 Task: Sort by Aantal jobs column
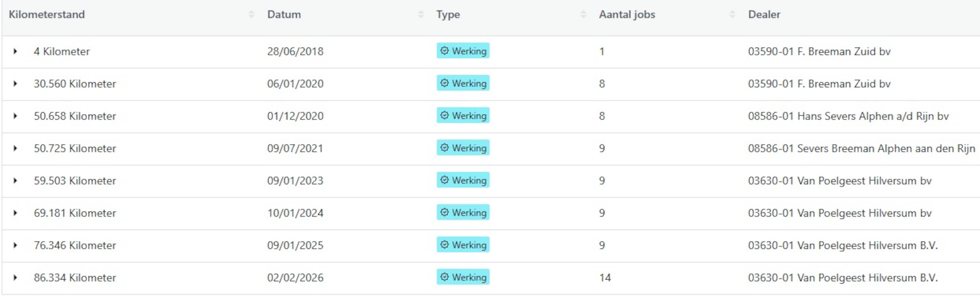click(732, 15)
